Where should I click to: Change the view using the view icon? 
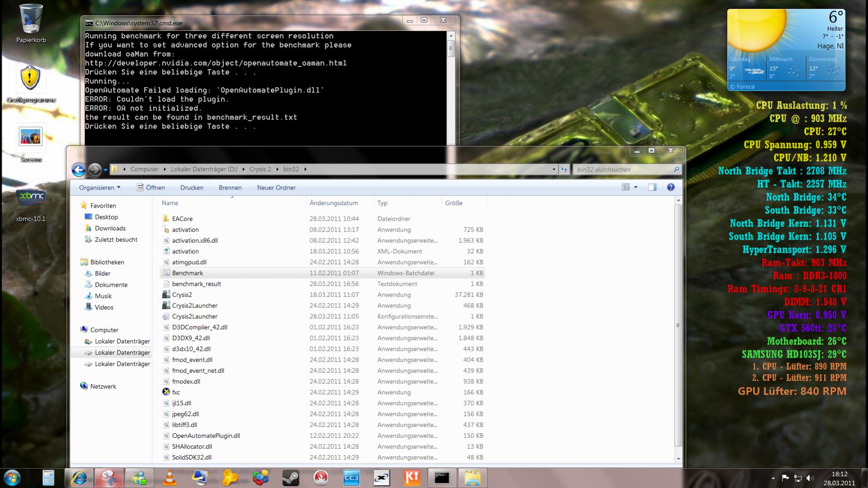(626, 187)
